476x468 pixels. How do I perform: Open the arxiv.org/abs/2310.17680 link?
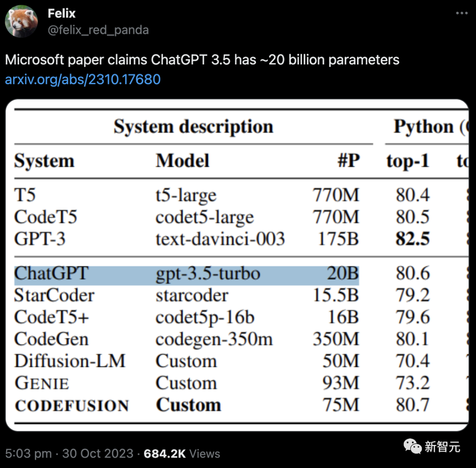(x=83, y=79)
